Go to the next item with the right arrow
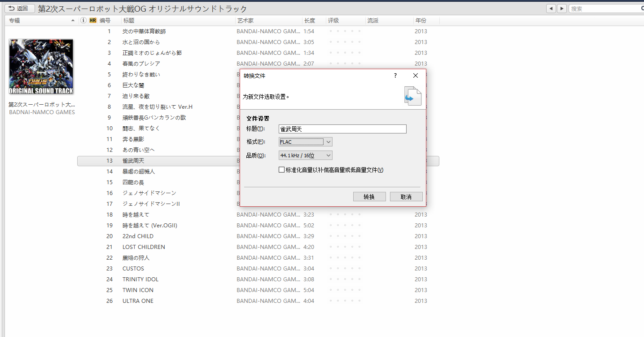 [x=561, y=9]
